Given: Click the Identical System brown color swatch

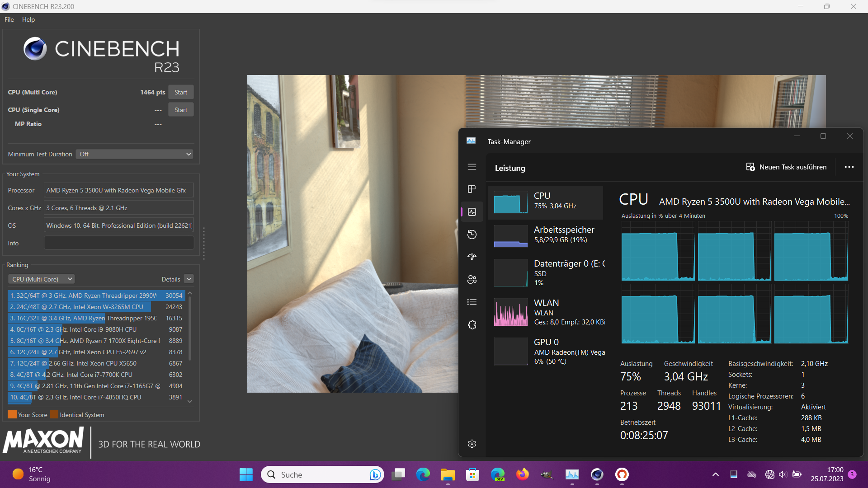Looking at the screenshot, I should pyautogui.click(x=54, y=415).
